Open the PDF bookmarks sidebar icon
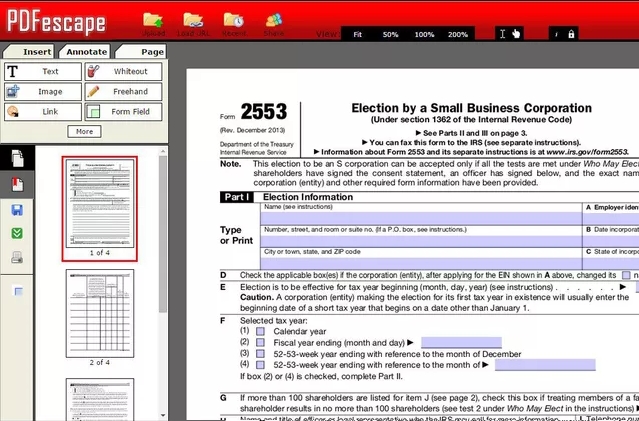Screen dimensions: 639x421 [x=17, y=185]
